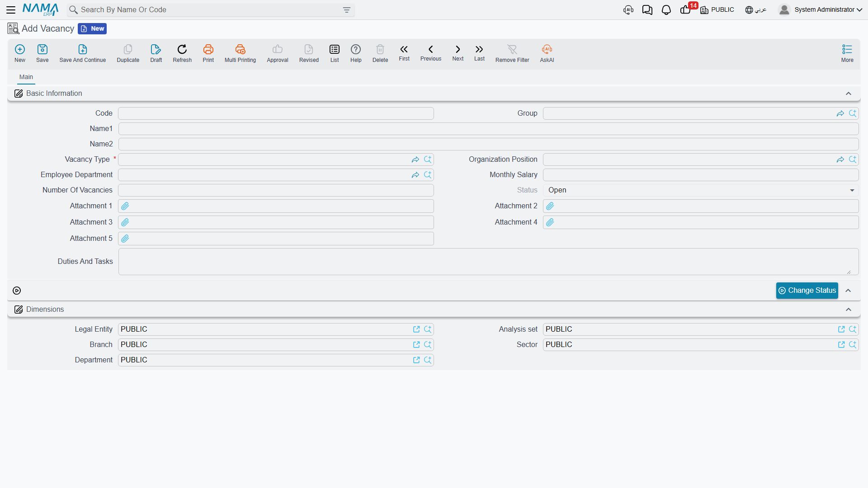The image size is (868, 488).
Task: Collapse the Change Status section chevron
Action: (849, 291)
